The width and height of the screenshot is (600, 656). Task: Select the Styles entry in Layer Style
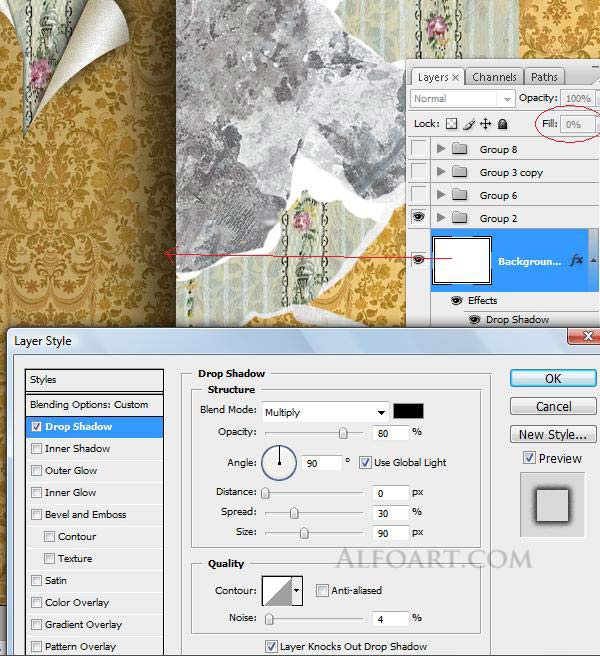[x=94, y=380]
